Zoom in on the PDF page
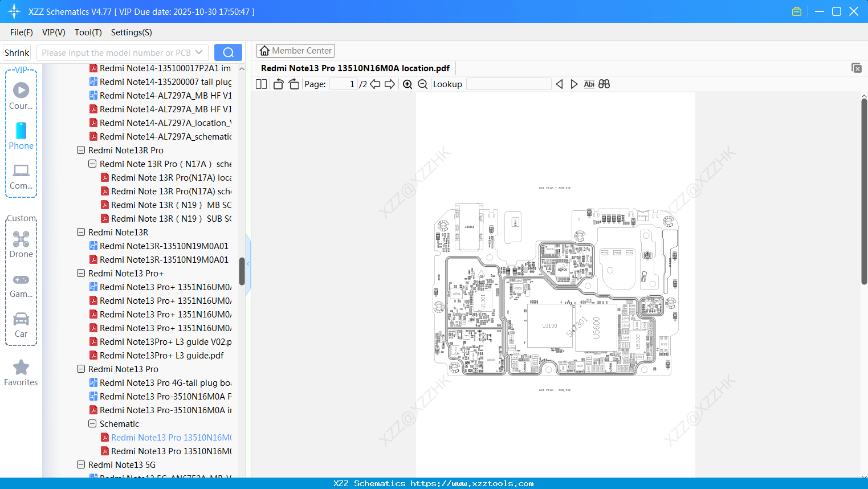 pyautogui.click(x=407, y=84)
